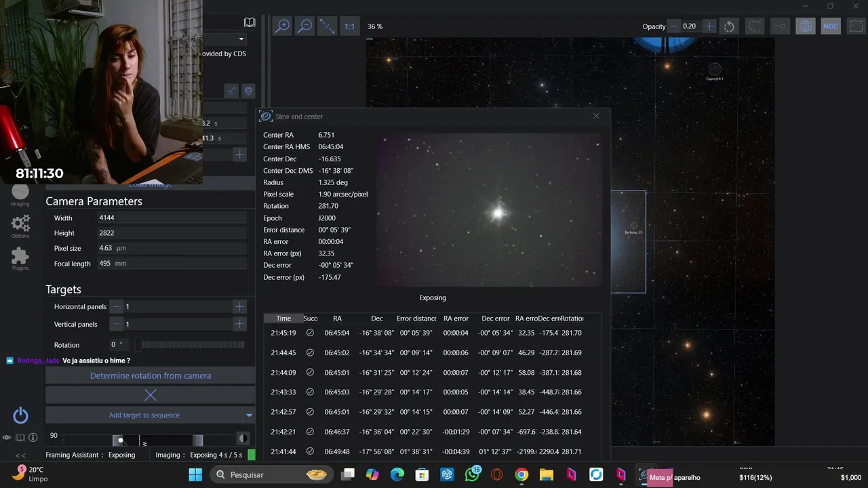
Task: Click the Error distance column header
Action: coord(416,318)
